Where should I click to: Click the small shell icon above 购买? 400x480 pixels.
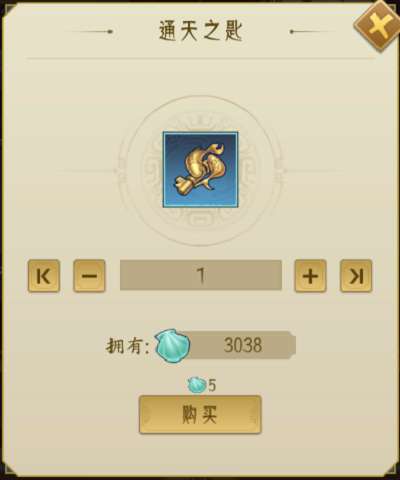point(197,386)
